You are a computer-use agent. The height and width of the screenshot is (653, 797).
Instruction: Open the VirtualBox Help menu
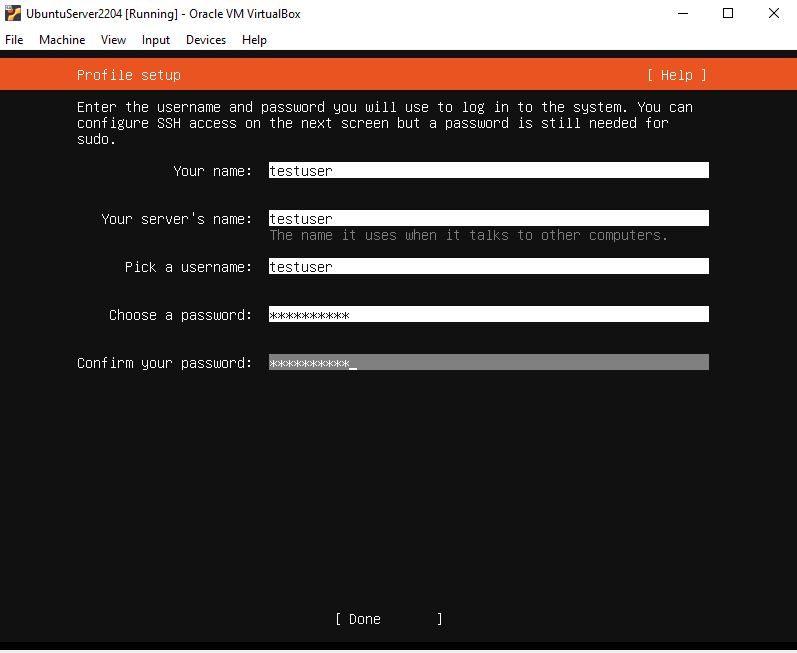254,40
